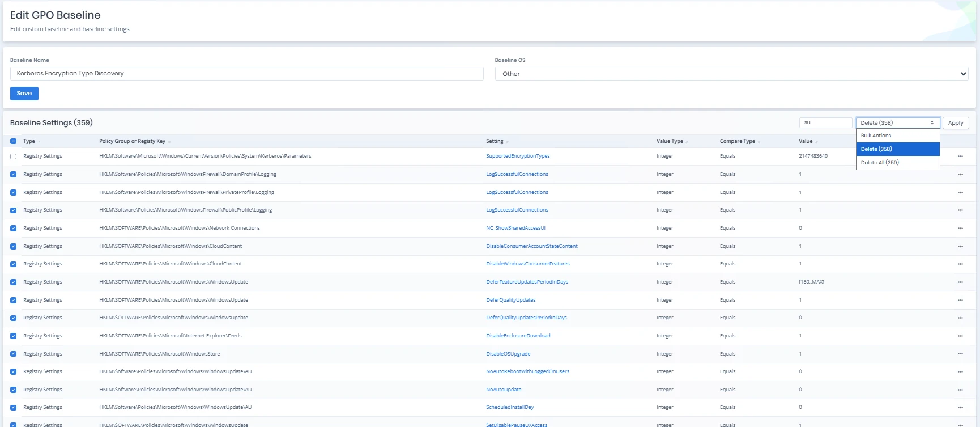Image resolution: width=980 pixels, height=427 pixels.
Task: Open DisableWindowsConsumerFeatures setting link
Action: click(x=528, y=264)
